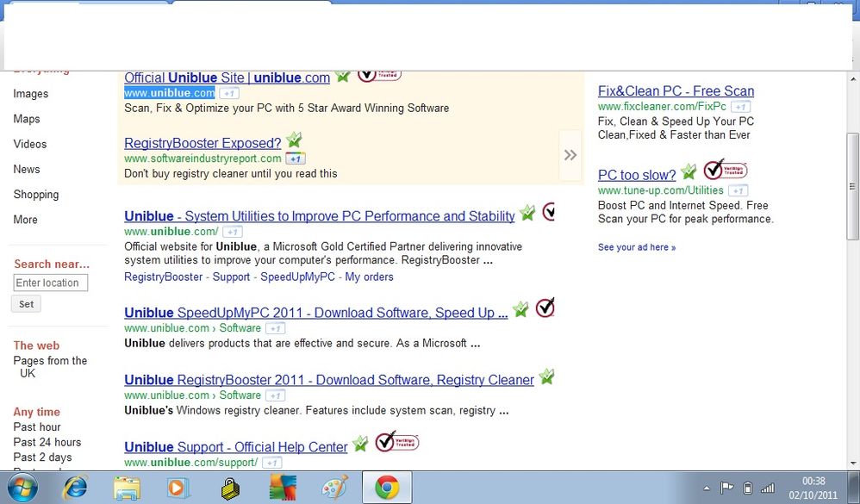
Task: Click the battery power tray icon
Action: (x=747, y=487)
